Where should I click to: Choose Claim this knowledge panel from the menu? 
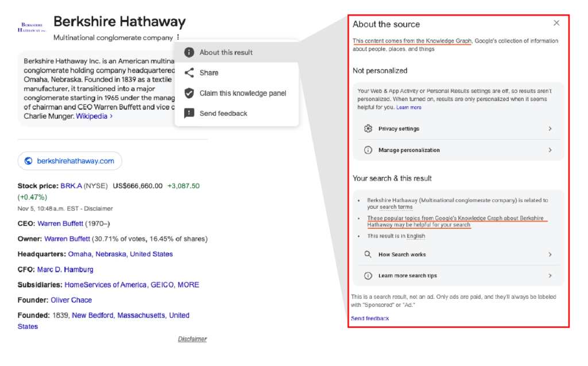click(x=244, y=93)
